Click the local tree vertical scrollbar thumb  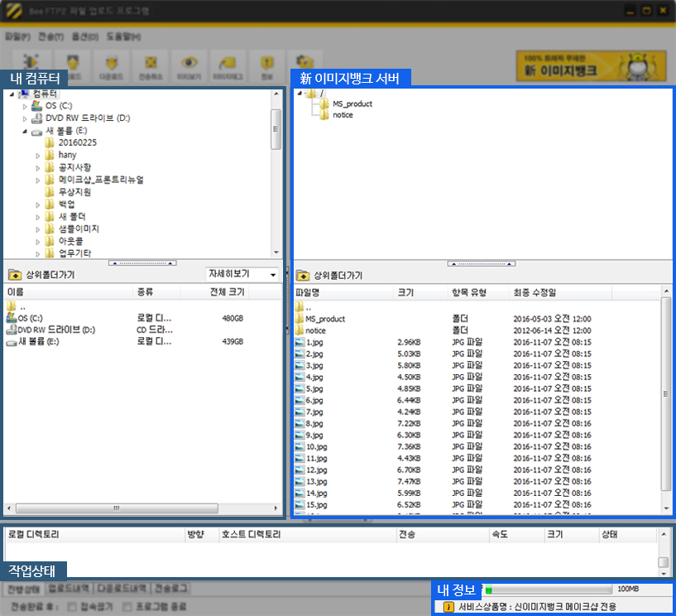tap(276, 129)
